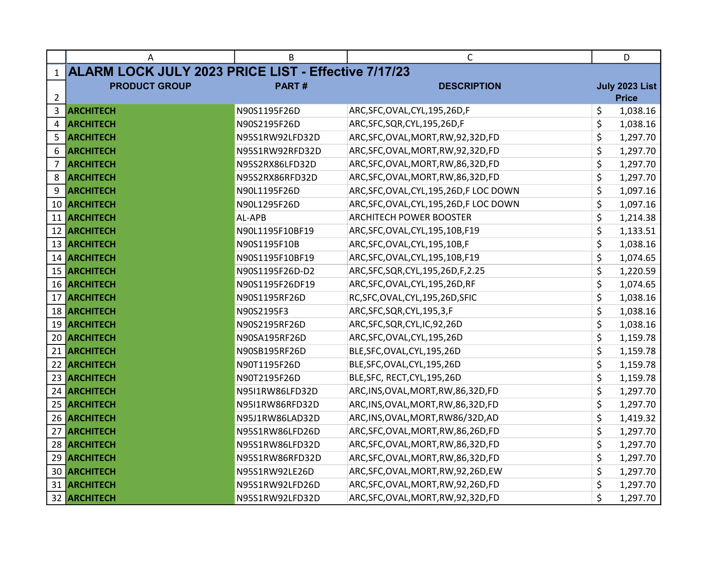Click description ARC,SFC,OVAL,CYL,195,10B,F
The height and width of the screenshot is (563, 728).
469,244
